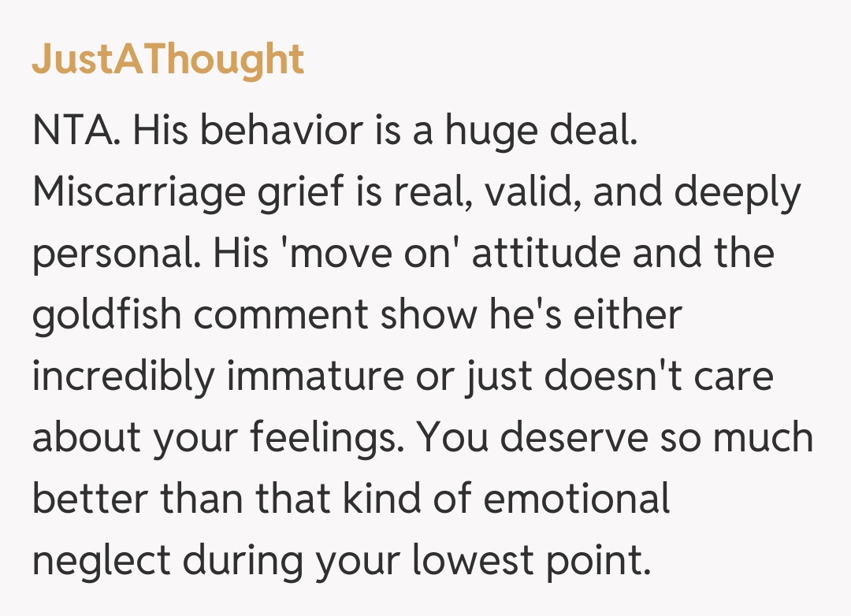Image resolution: width=851 pixels, height=616 pixels.
Task: Click the word 'goldfish' in the comment
Action: click(106, 315)
